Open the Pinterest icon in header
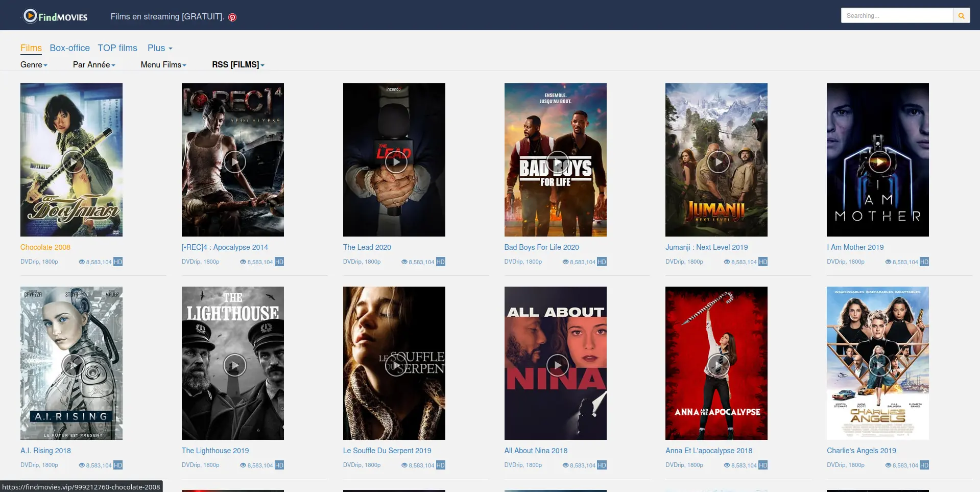The width and height of the screenshot is (980, 492). coord(232,17)
